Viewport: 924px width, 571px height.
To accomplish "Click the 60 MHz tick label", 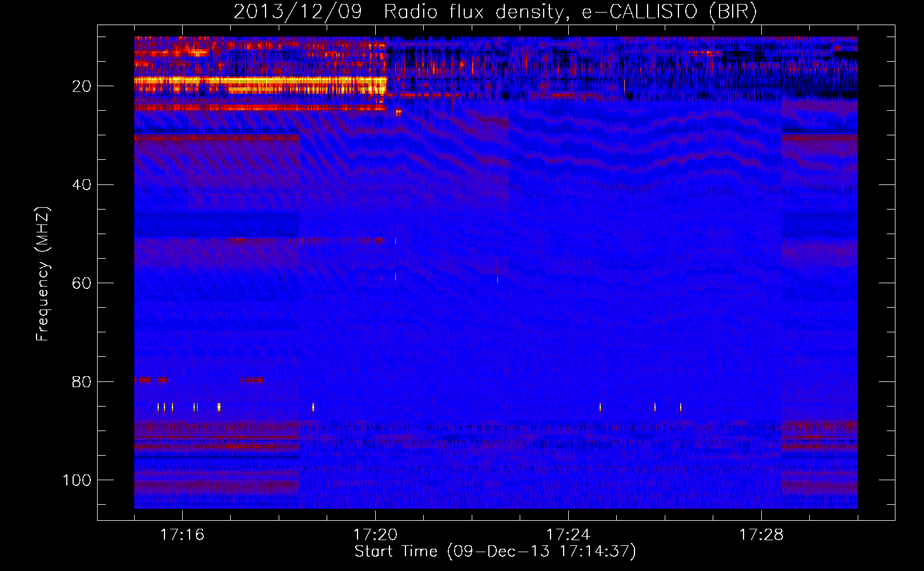I will (x=82, y=283).
